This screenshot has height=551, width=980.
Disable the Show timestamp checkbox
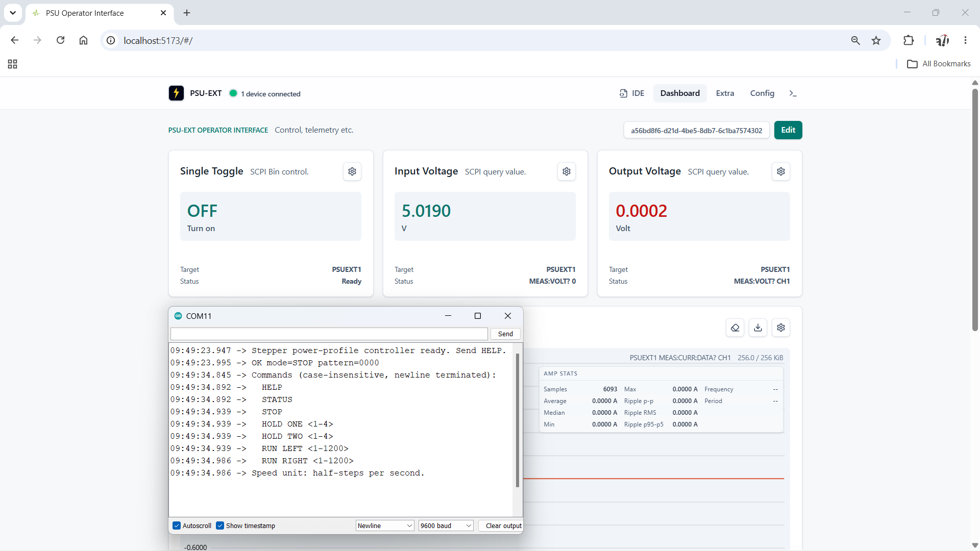(220, 525)
